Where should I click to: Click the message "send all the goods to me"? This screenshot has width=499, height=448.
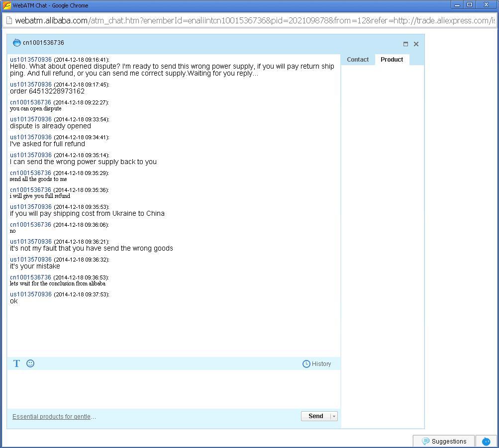pyautogui.click(x=38, y=179)
